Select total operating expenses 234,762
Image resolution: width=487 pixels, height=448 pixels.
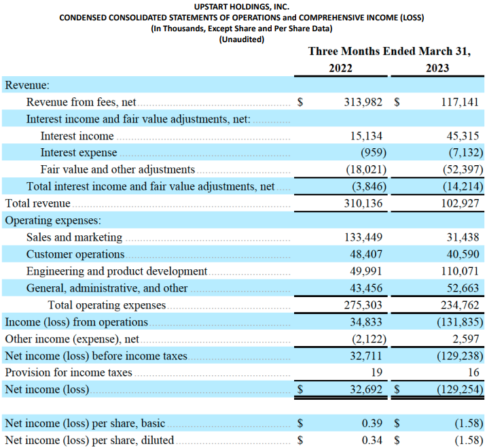[x=460, y=305]
